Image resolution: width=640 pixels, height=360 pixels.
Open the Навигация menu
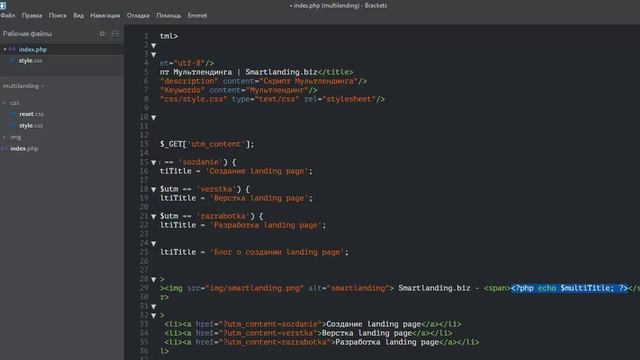(105, 16)
